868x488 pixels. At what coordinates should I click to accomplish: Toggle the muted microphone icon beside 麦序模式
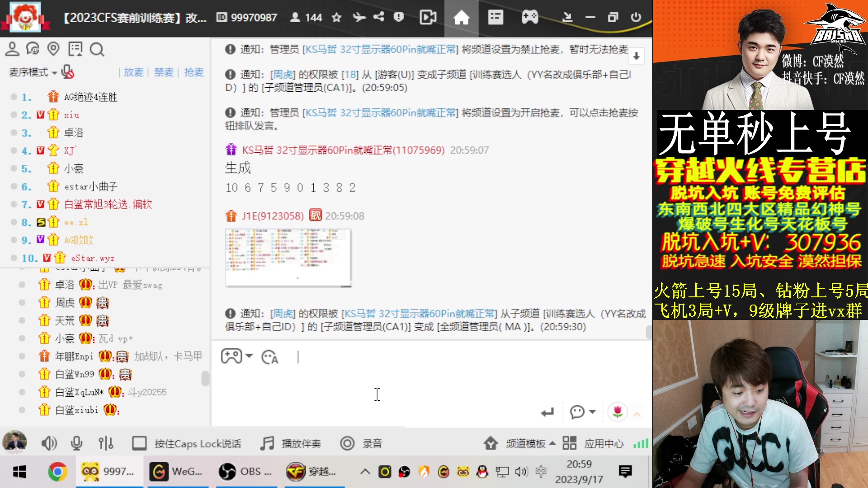[x=67, y=72]
